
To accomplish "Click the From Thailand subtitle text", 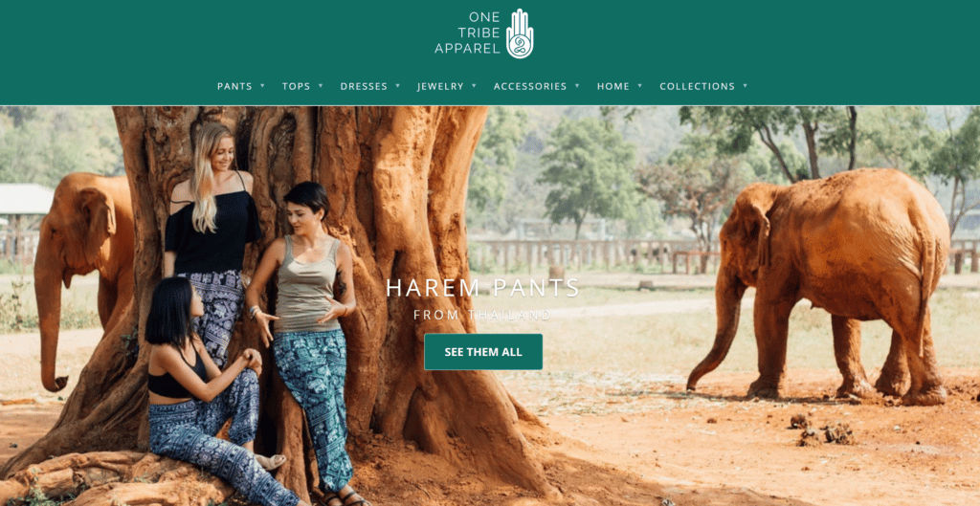I will pos(482,315).
